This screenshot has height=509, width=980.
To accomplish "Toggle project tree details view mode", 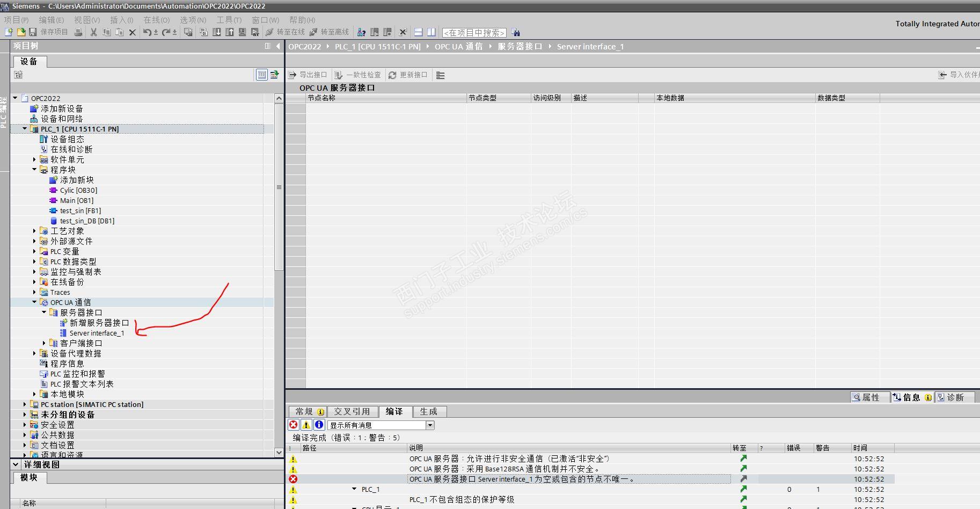I will tap(261, 75).
